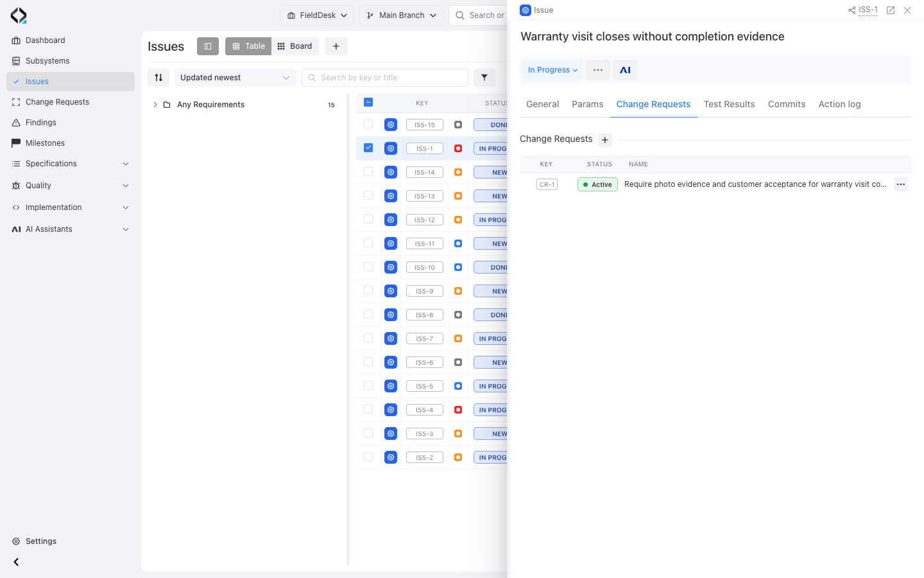Screen dimensions: 924x578
Task: Toggle the side panel layout button
Action: tap(208, 46)
